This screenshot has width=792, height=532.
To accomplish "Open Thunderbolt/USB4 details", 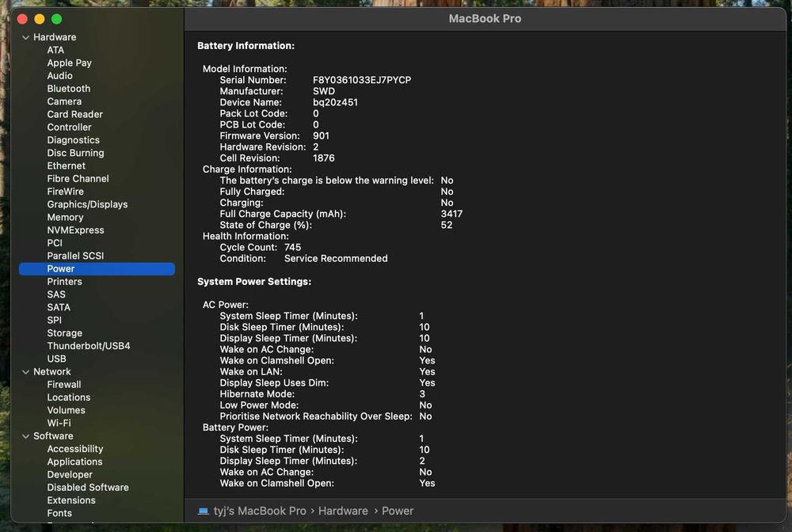I will tap(89, 346).
